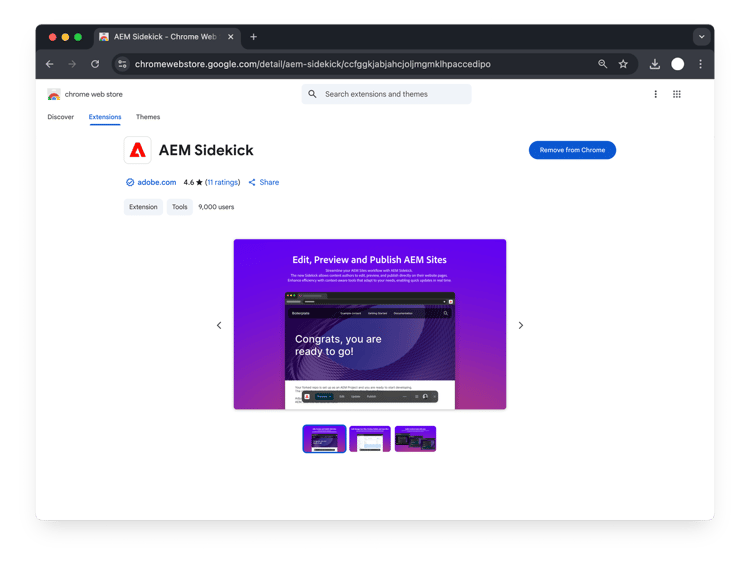Viewport: 750px width, 567px height.
Task: Click the zoom magnifier icon in address bar
Action: [602, 64]
